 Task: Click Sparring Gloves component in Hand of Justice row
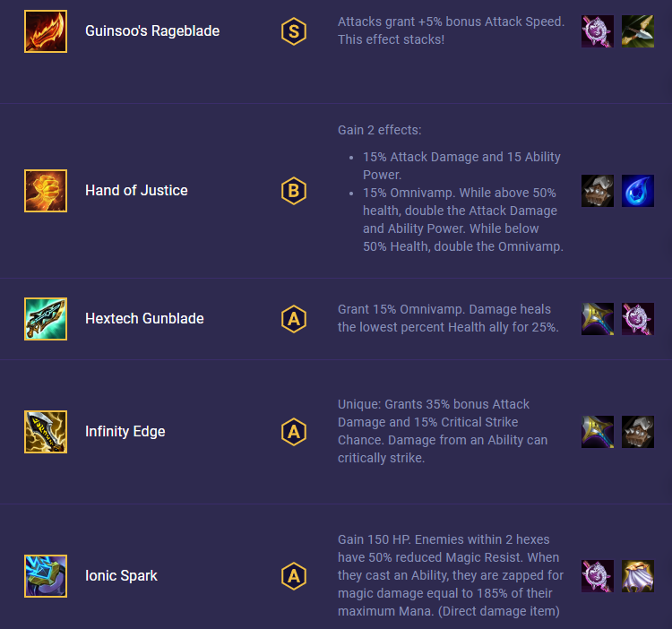click(x=598, y=191)
